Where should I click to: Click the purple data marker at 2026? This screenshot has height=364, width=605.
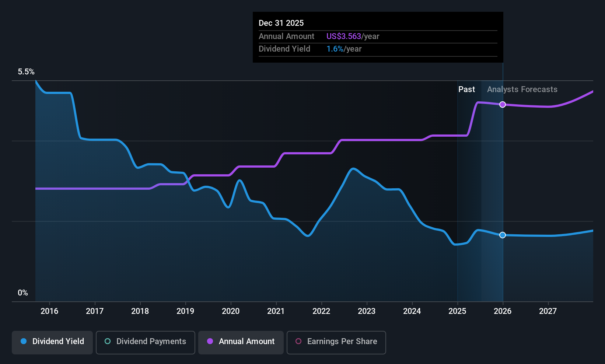[x=503, y=105]
